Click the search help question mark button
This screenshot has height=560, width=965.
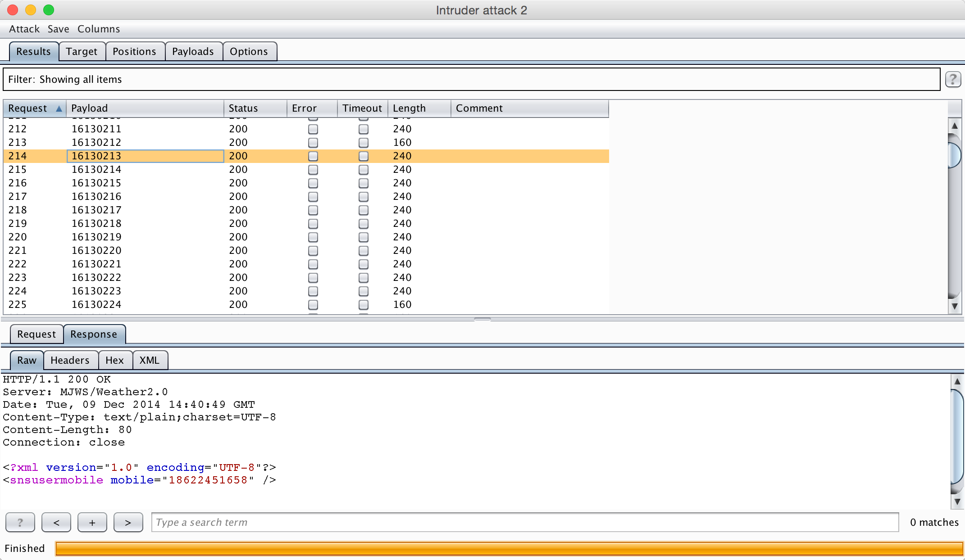(20, 522)
